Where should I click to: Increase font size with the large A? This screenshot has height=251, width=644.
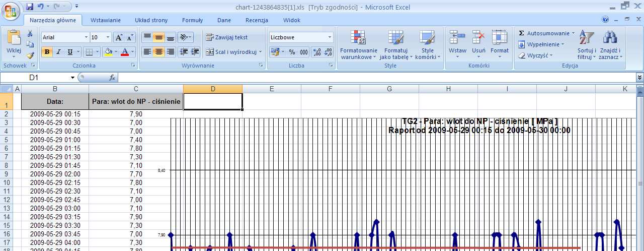tap(119, 37)
